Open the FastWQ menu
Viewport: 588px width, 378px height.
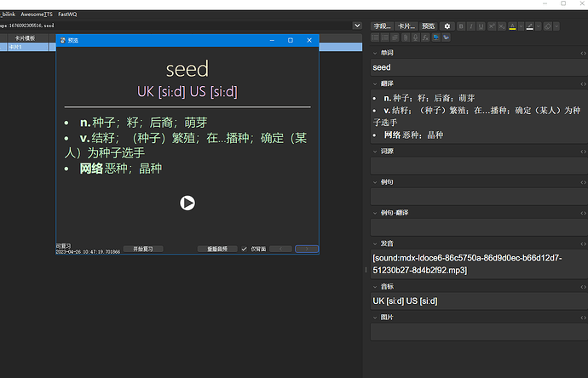[x=67, y=14]
